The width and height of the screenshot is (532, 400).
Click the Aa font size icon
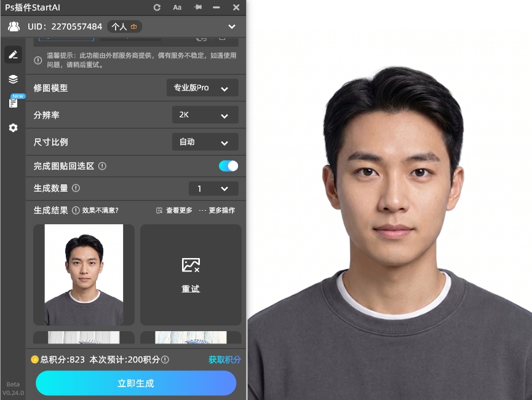177,7
